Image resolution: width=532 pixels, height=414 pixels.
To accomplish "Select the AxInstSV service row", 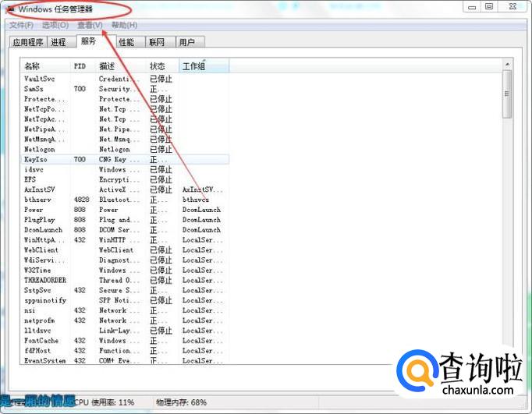I will [125, 189].
